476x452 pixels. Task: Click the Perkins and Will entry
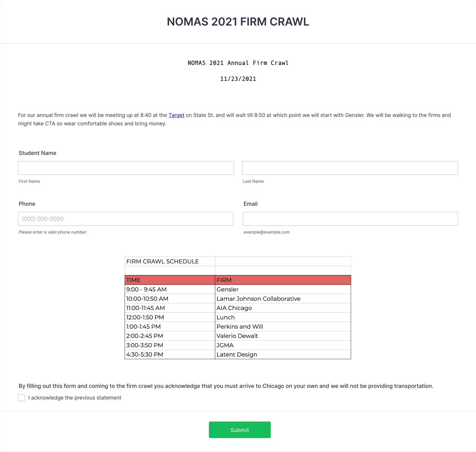coord(283,326)
